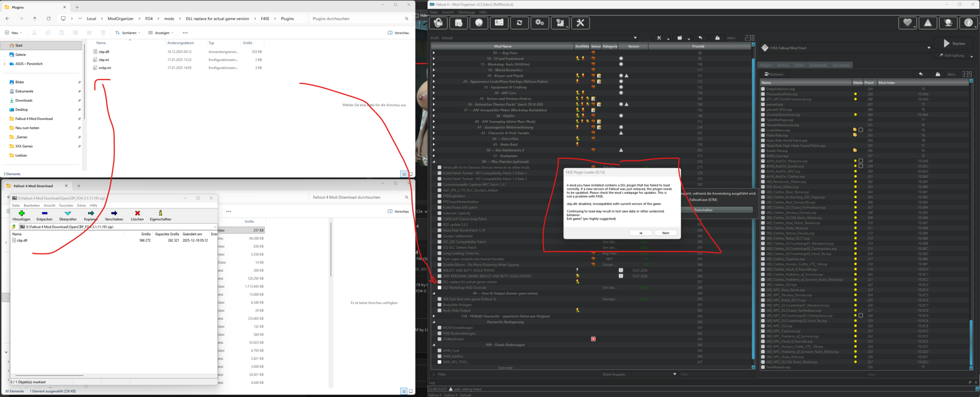
Task: Toggle checkbox for DLL replace for actual game version
Action: [439, 282]
